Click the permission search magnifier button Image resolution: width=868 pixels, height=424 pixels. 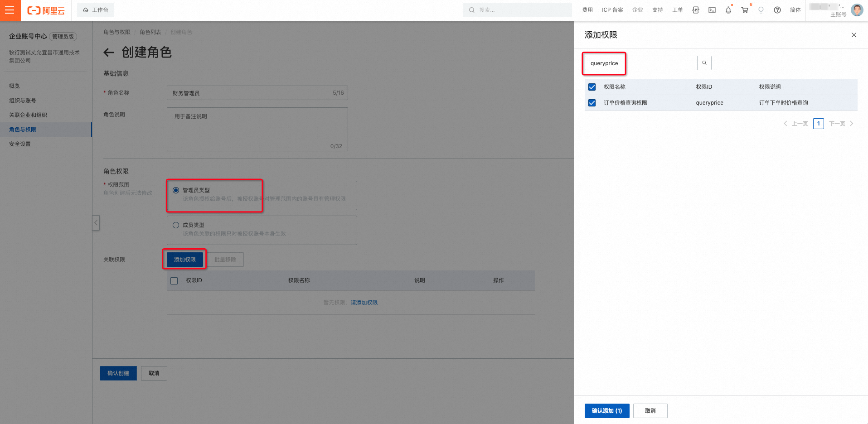tap(704, 63)
